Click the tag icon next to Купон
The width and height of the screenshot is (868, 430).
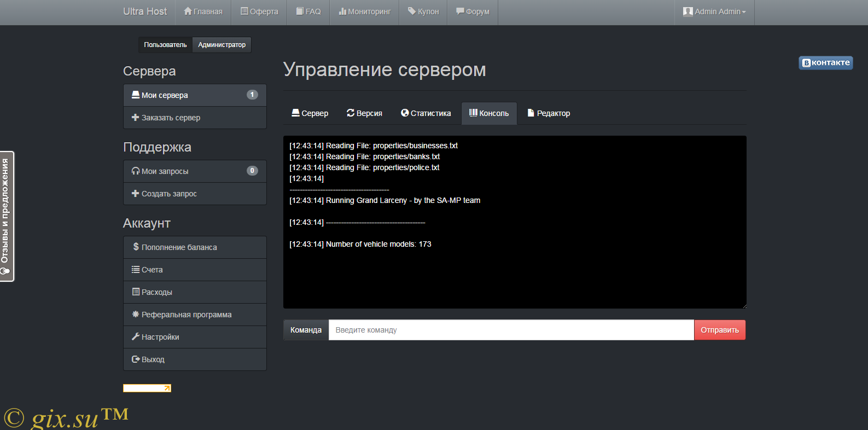(412, 11)
